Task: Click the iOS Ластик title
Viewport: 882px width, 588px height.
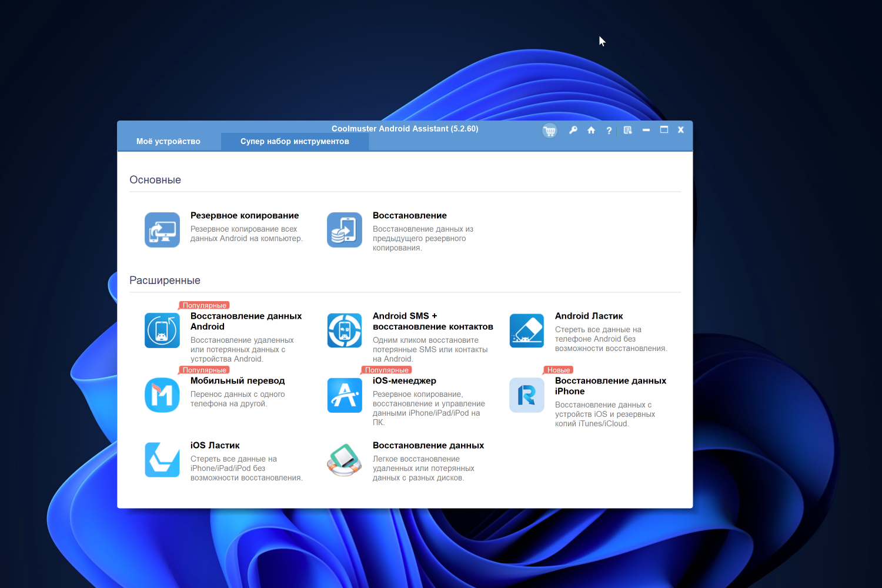Action: (215, 445)
